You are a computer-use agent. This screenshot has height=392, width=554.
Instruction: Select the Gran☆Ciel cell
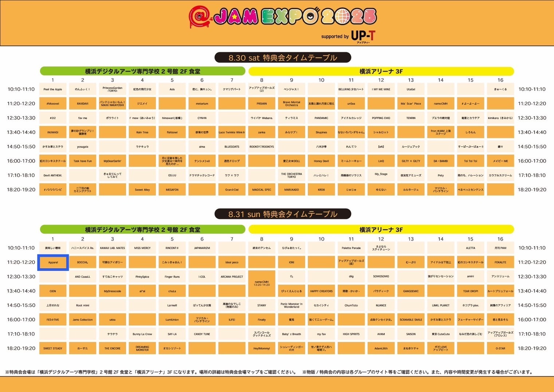(232, 190)
